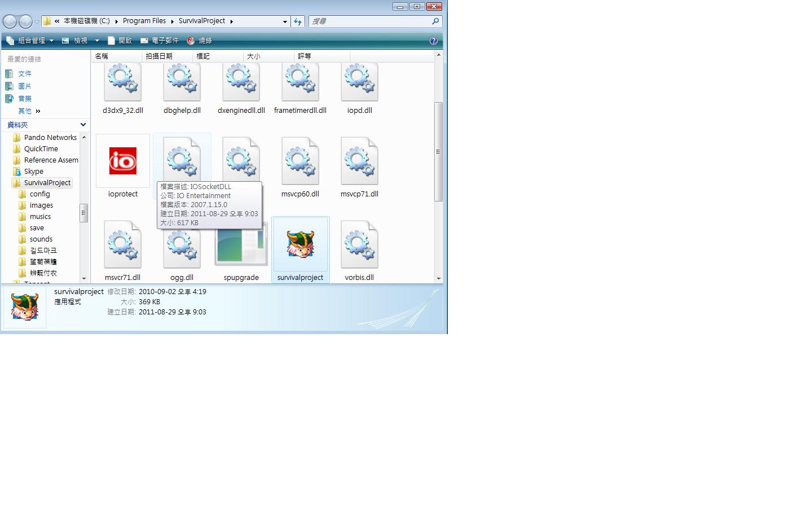Click the help question mark icon
Viewport: 812px width, 508px height.
point(434,41)
